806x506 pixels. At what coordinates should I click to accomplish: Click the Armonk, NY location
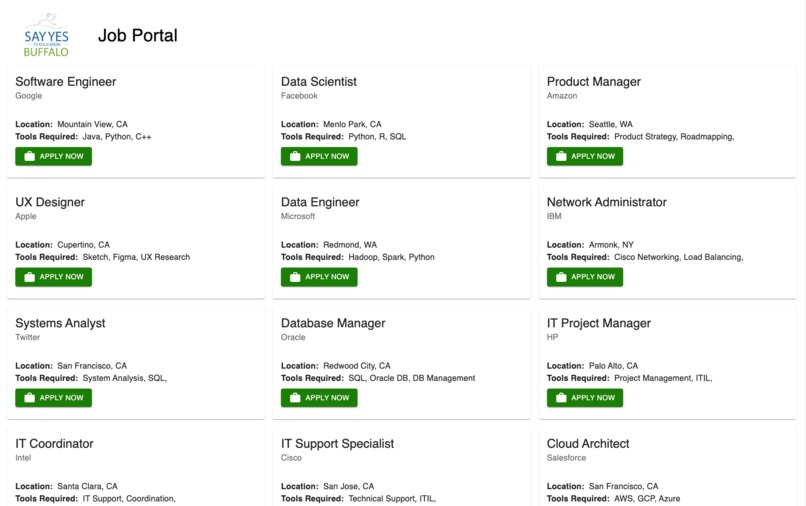pyautogui.click(x=611, y=245)
